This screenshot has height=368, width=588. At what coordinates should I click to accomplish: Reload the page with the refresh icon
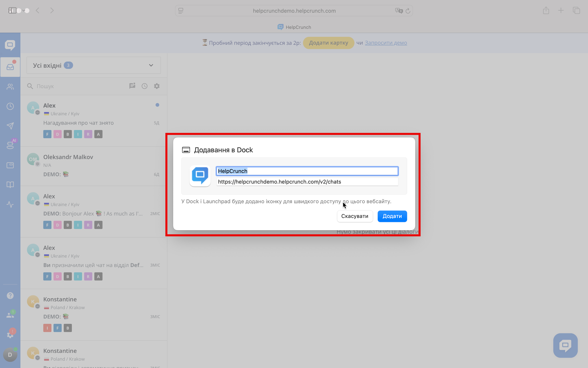click(408, 11)
